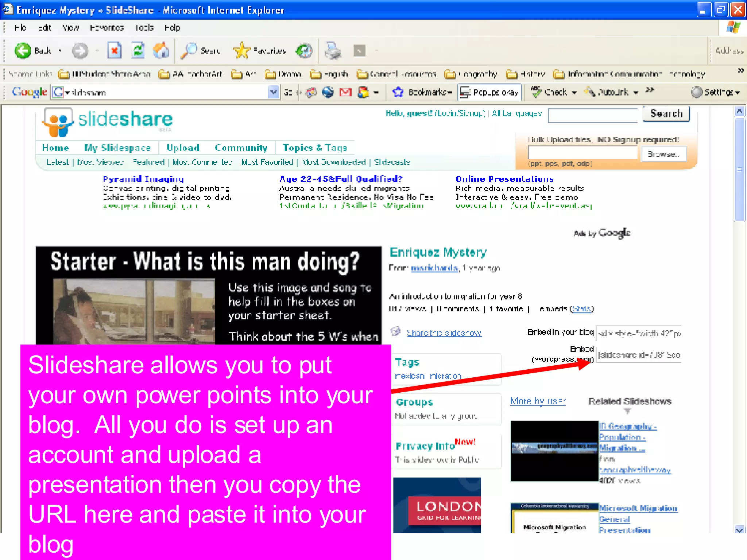The height and width of the screenshot is (560, 747).
Task: Toggle the Popups okay button
Action: [490, 92]
